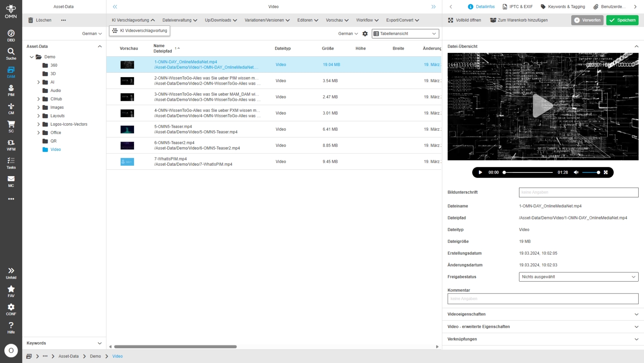Open the Dateiverwaltung menu
Viewport: 644px width, 363px height.
pyautogui.click(x=179, y=20)
